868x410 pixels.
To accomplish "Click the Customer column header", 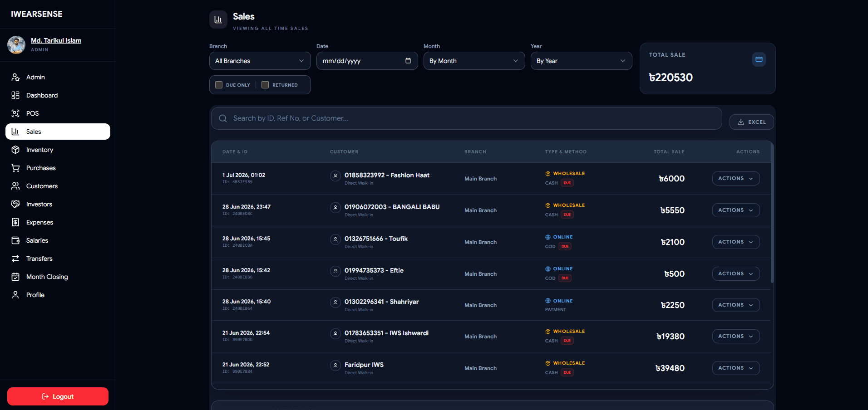I will [x=344, y=152].
